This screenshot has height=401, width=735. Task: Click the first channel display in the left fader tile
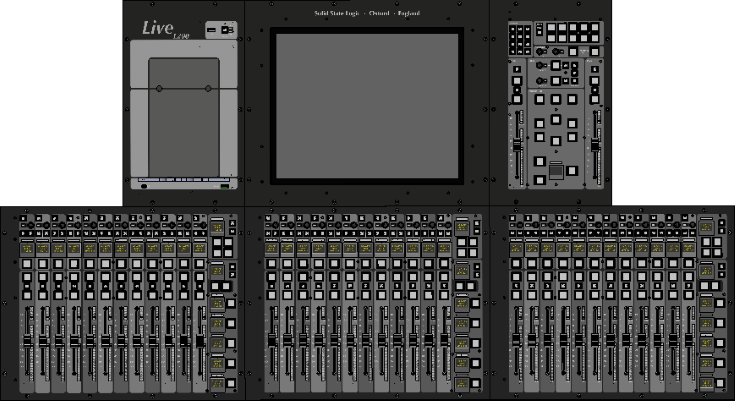pos(27,249)
